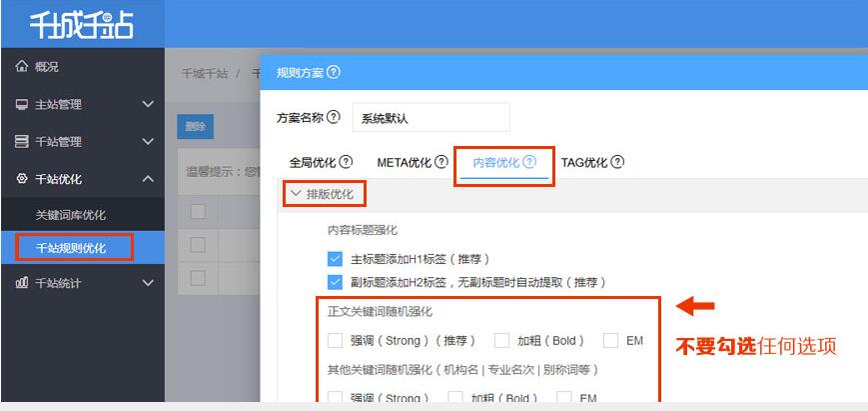
Task: Collapse the 千站优化 menu arrow
Action: pyautogui.click(x=148, y=179)
